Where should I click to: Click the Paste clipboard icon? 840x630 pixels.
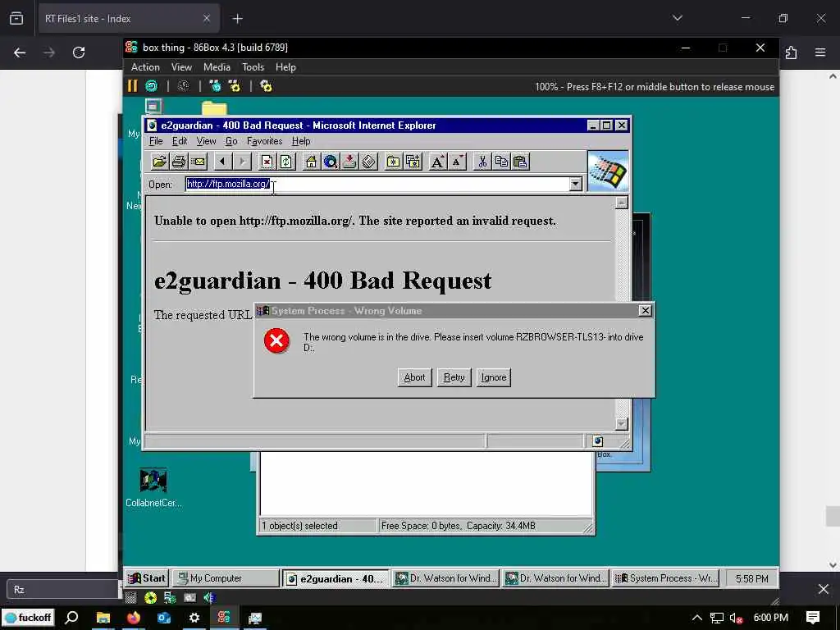point(520,162)
